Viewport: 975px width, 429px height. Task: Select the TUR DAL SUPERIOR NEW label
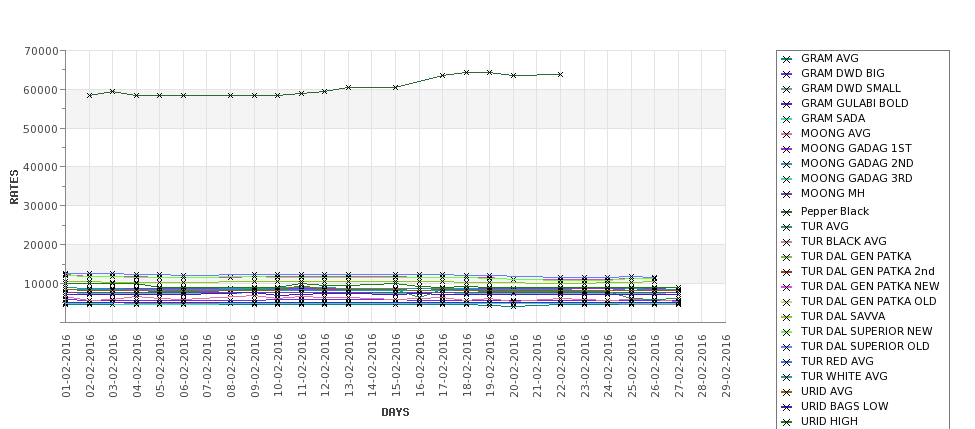(867, 331)
